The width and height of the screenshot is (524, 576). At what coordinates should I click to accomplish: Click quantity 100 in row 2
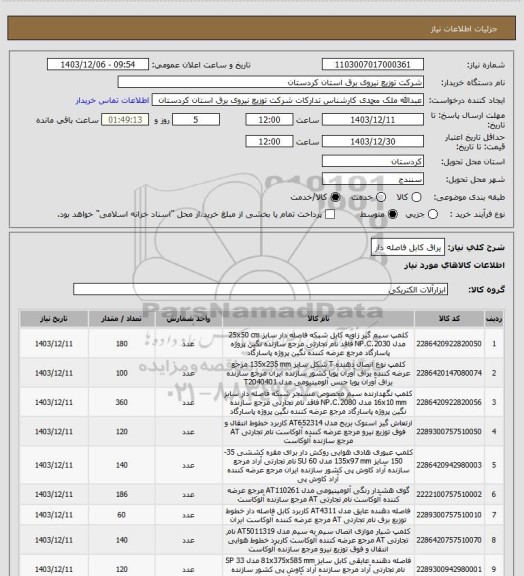pyautogui.click(x=122, y=373)
